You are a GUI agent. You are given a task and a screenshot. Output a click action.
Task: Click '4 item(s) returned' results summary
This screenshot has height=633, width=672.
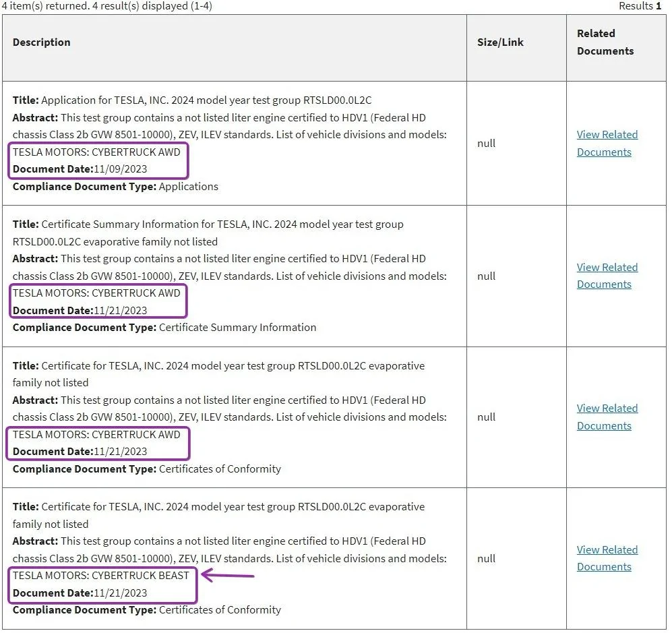[106, 6]
